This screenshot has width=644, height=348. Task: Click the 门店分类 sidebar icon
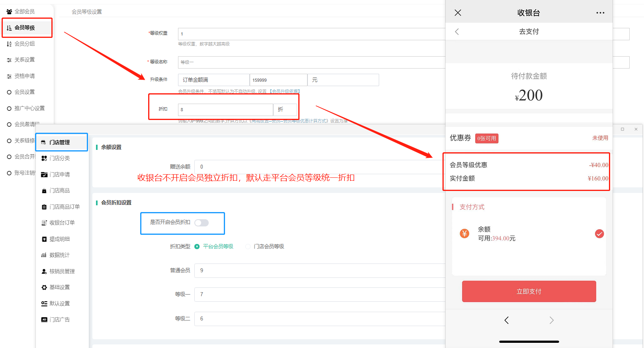click(x=44, y=158)
